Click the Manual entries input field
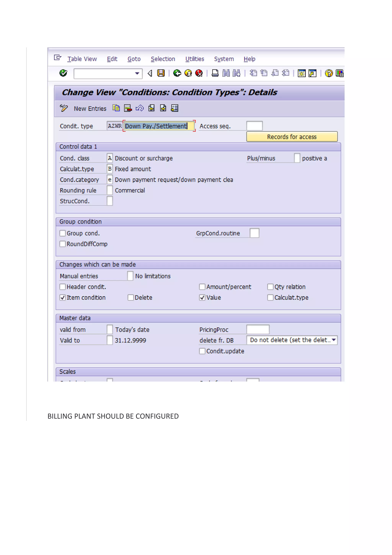The image size is (392, 555). (130, 276)
